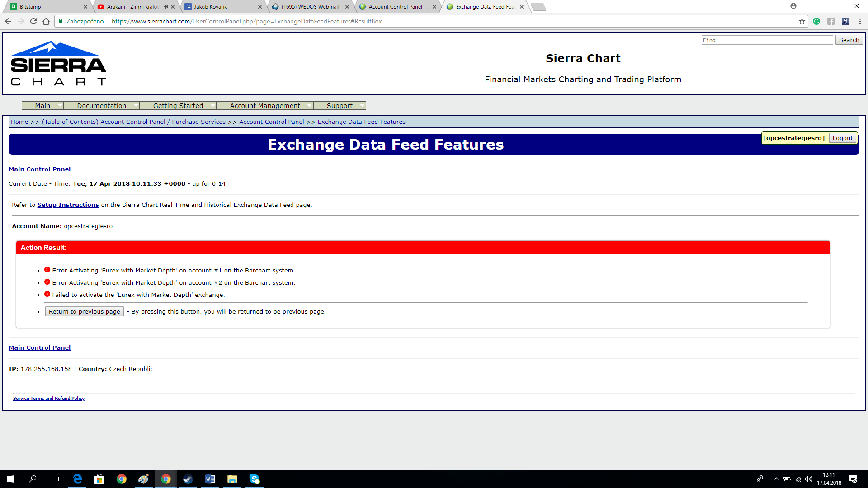Expand the Main dropdown menu
Viewport: 868px width, 488px height.
coord(43,106)
